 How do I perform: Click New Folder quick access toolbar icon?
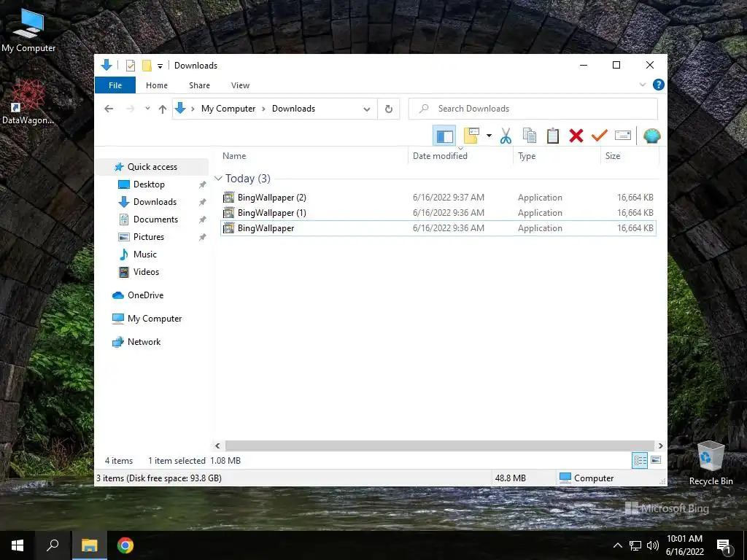(147, 66)
